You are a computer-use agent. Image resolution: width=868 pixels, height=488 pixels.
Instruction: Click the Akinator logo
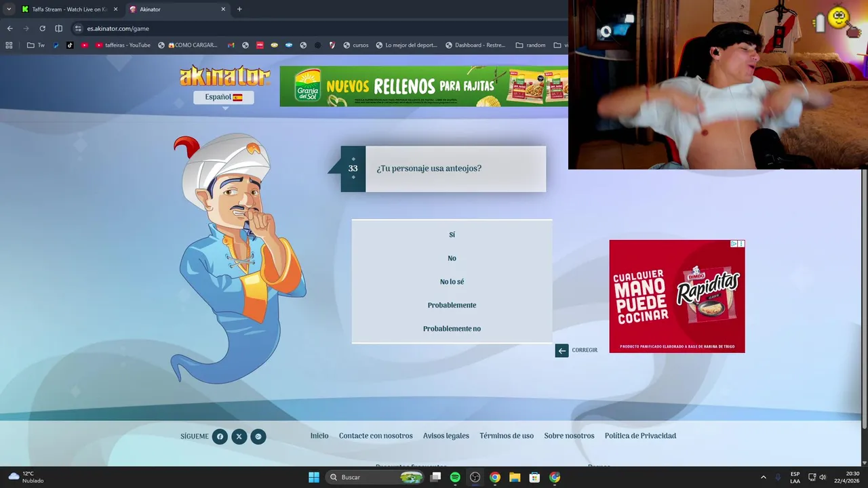click(x=224, y=76)
